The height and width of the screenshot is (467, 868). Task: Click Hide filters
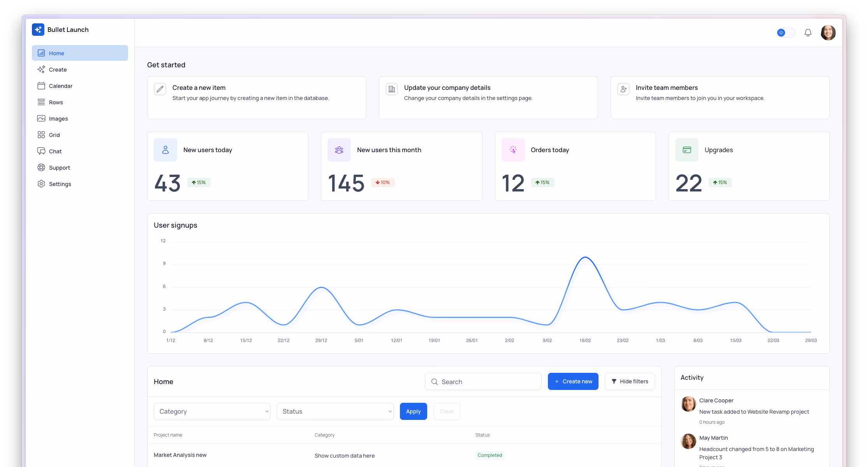pyautogui.click(x=629, y=381)
